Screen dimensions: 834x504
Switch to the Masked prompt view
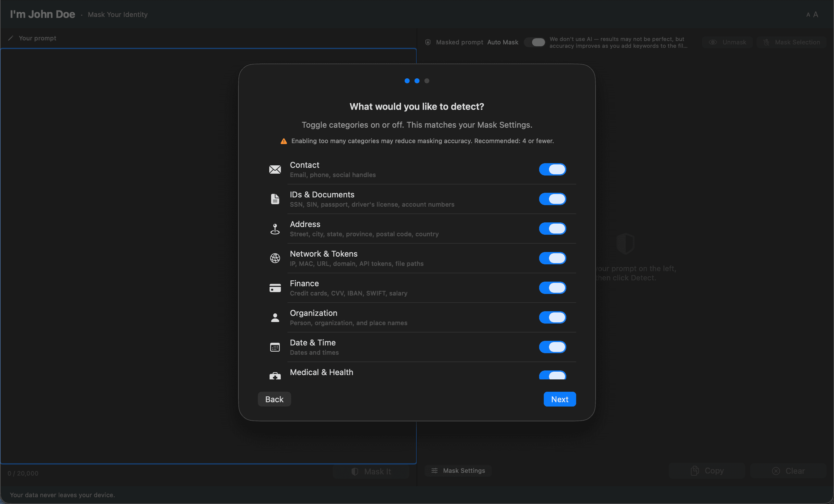[x=460, y=42]
